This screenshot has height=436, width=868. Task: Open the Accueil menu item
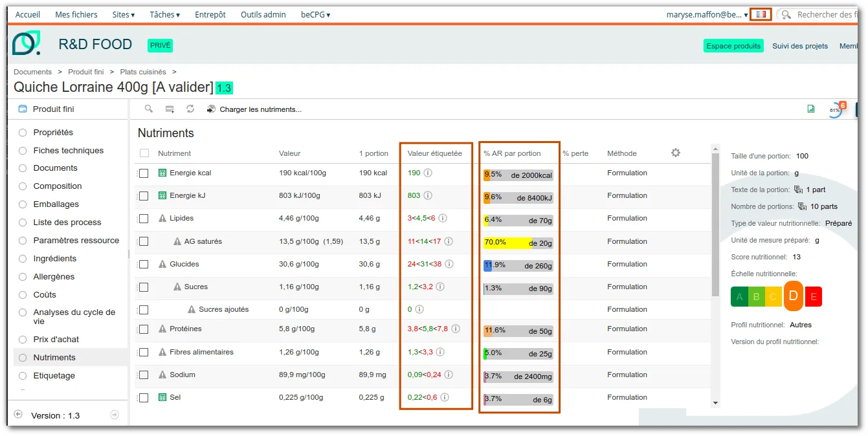tap(28, 14)
